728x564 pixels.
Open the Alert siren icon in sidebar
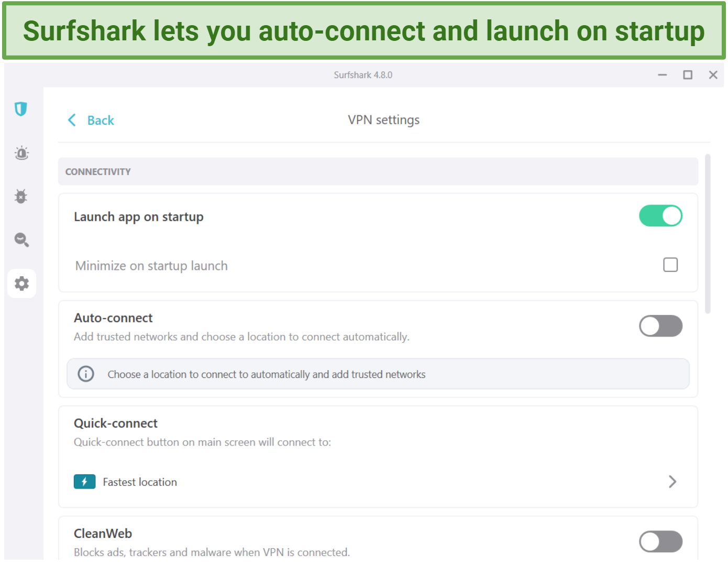(21, 153)
